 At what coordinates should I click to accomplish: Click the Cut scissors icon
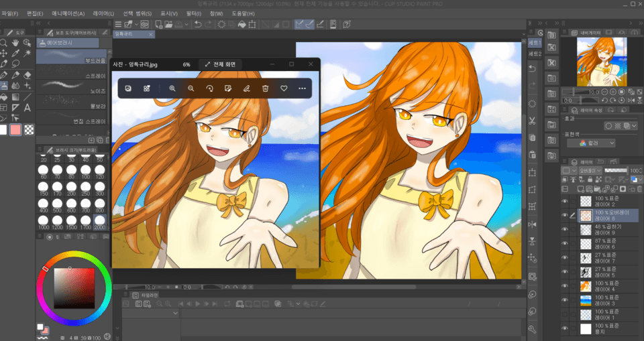tap(532, 121)
